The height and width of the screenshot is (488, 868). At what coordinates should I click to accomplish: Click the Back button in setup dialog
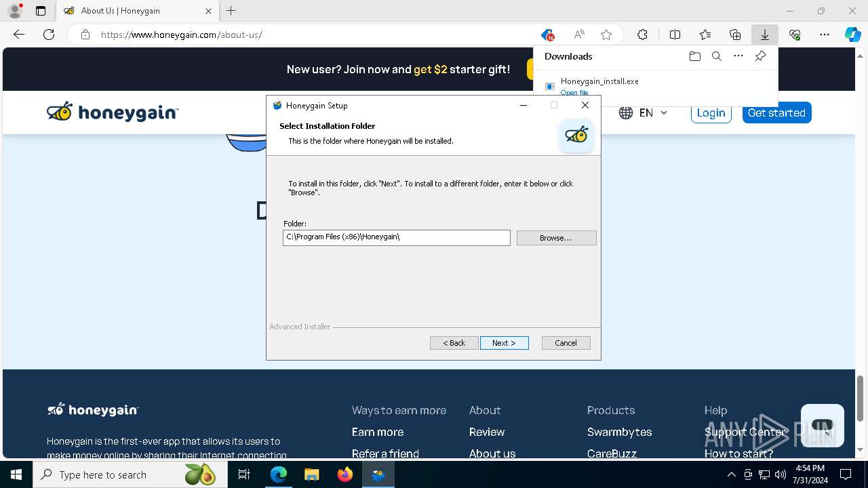454,343
